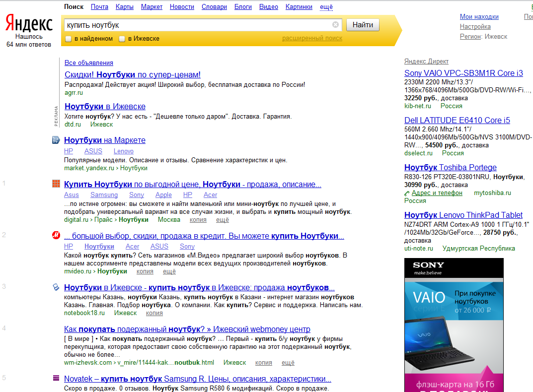Click the Yandex logo

pos(29,23)
